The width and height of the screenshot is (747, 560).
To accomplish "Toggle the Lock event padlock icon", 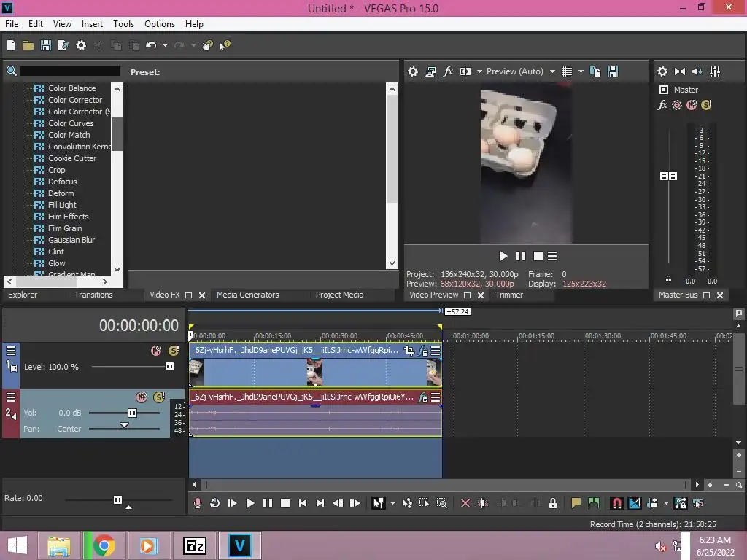I will click(553, 503).
